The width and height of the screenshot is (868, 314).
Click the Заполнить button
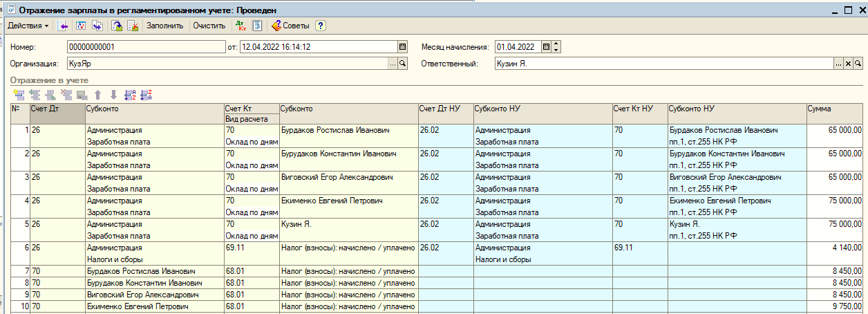(164, 26)
